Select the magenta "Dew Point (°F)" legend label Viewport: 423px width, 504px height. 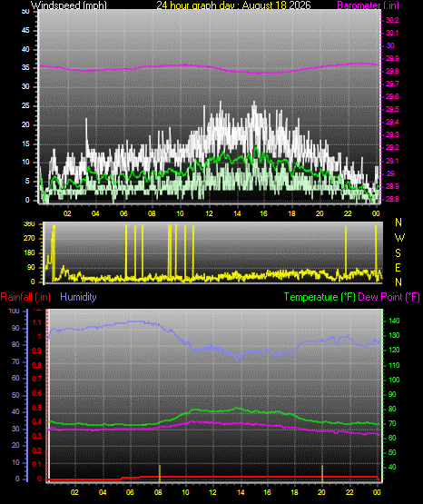(389, 297)
